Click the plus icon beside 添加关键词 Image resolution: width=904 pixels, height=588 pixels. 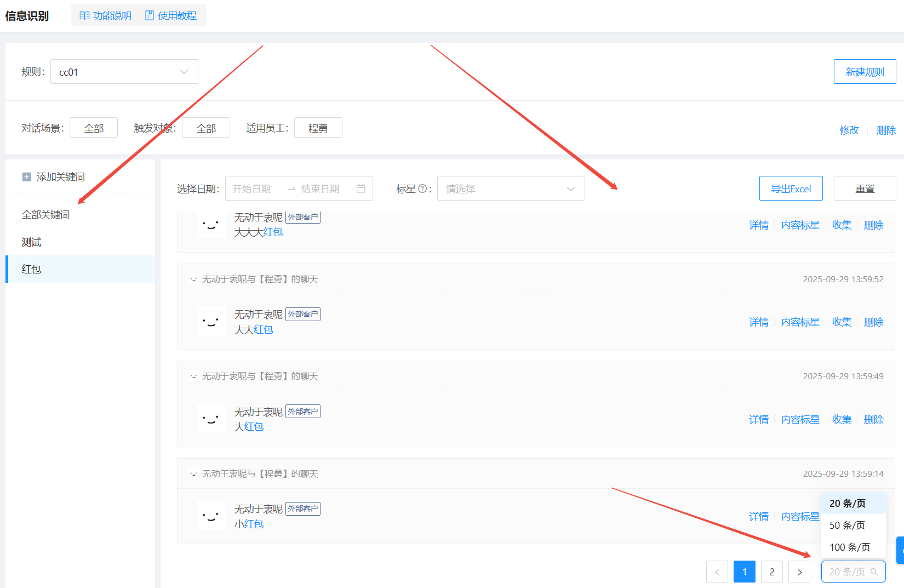click(26, 177)
